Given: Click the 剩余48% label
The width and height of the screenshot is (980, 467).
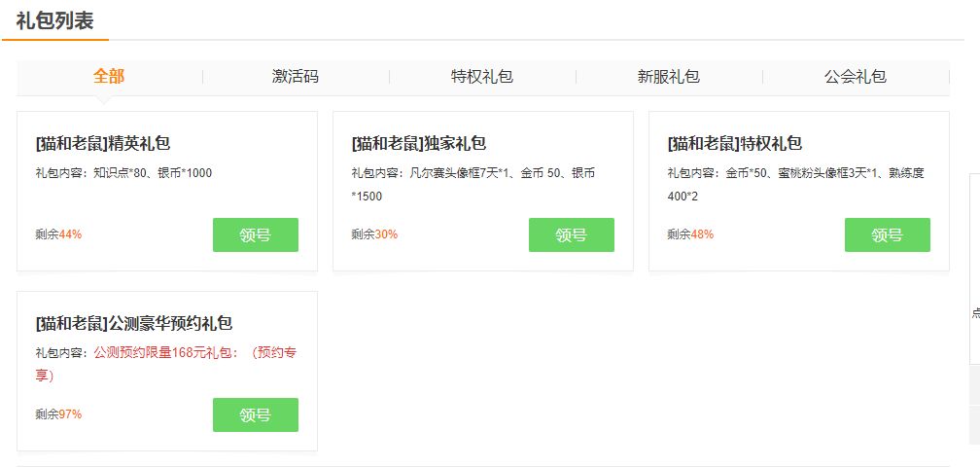Looking at the screenshot, I should tap(690, 234).
